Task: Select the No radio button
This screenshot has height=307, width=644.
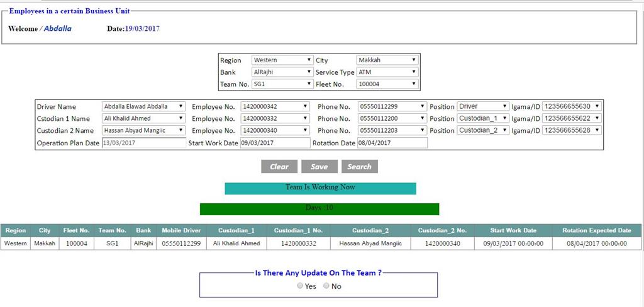Action: 326,286
